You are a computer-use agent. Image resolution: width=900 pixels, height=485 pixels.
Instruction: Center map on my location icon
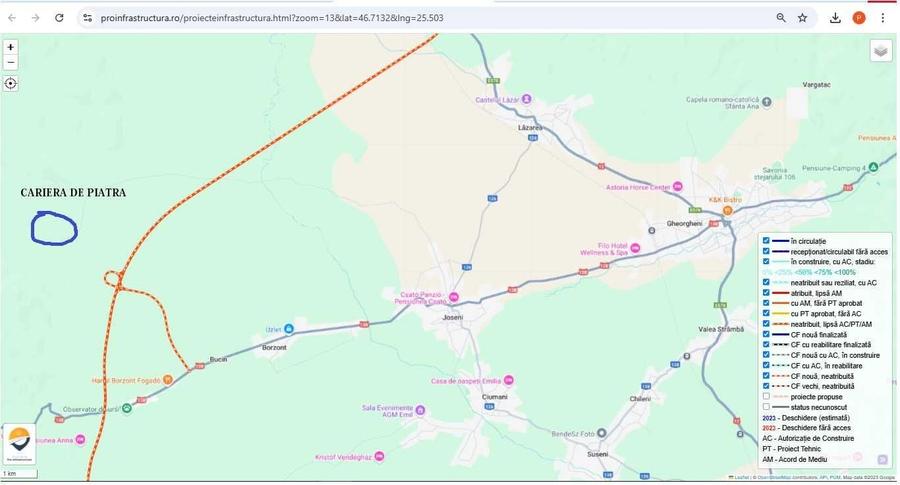click(x=10, y=84)
